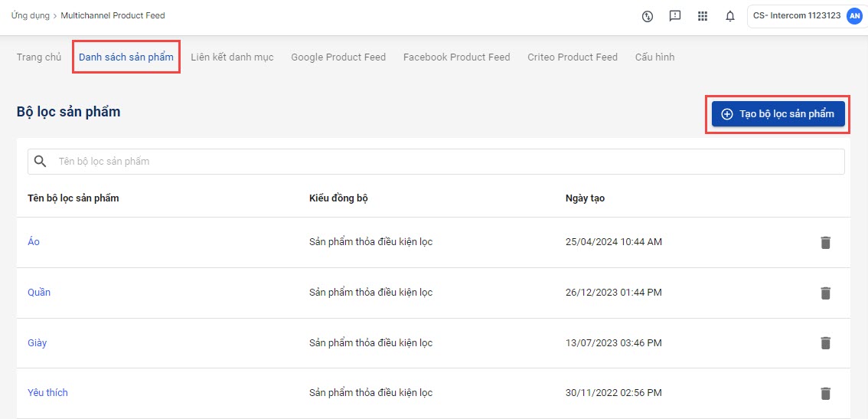Image resolution: width=868 pixels, height=419 pixels.
Task: Open the Áo filter link
Action: pyautogui.click(x=34, y=242)
